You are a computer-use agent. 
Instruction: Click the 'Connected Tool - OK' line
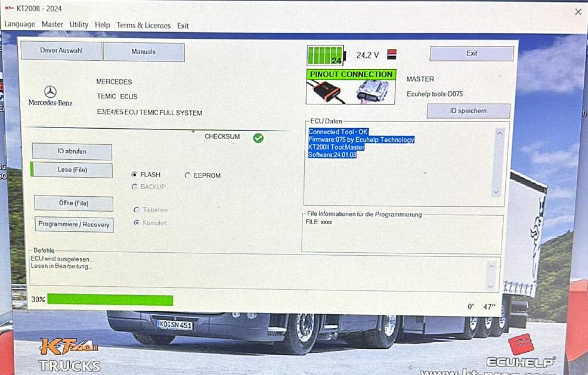click(338, 132)
